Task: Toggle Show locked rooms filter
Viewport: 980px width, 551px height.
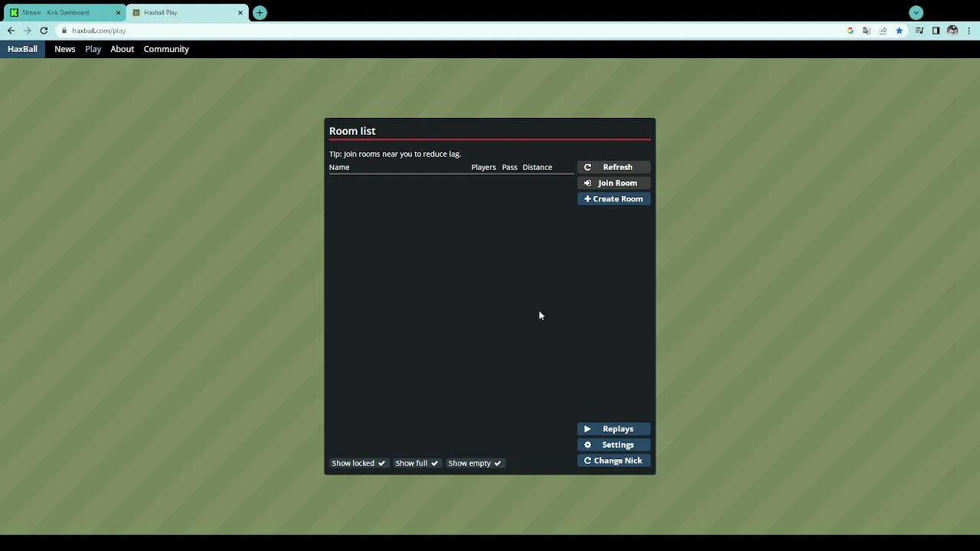Action: tap(358, 463)
